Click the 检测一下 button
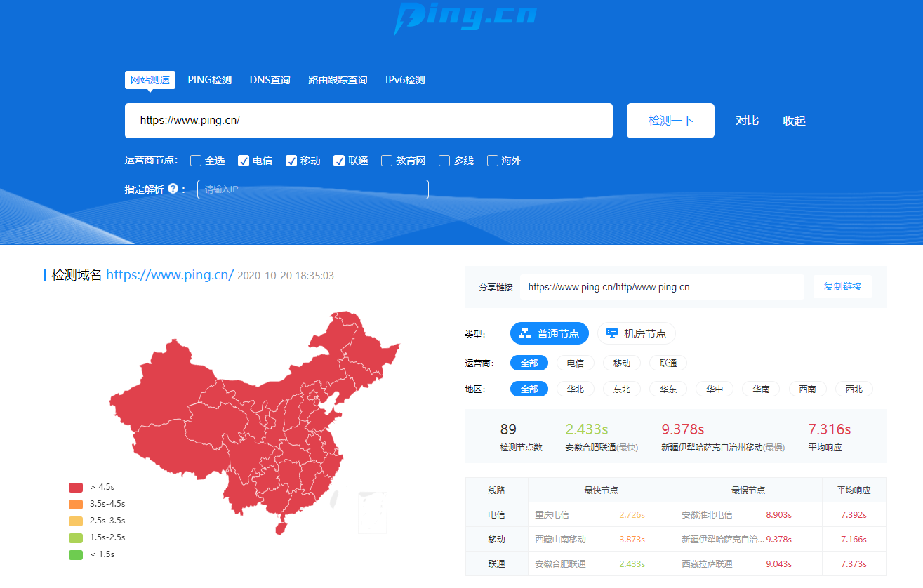Viewport: 923px width, 588px height. click(x=670, y=121)
